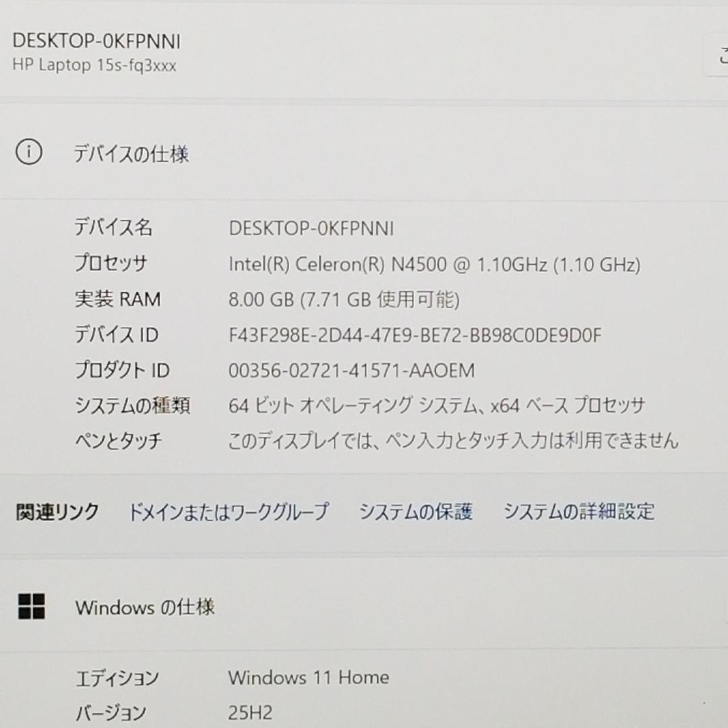
Task: Click the processor value Intel Celeron N4500
Action: [435, 264]
